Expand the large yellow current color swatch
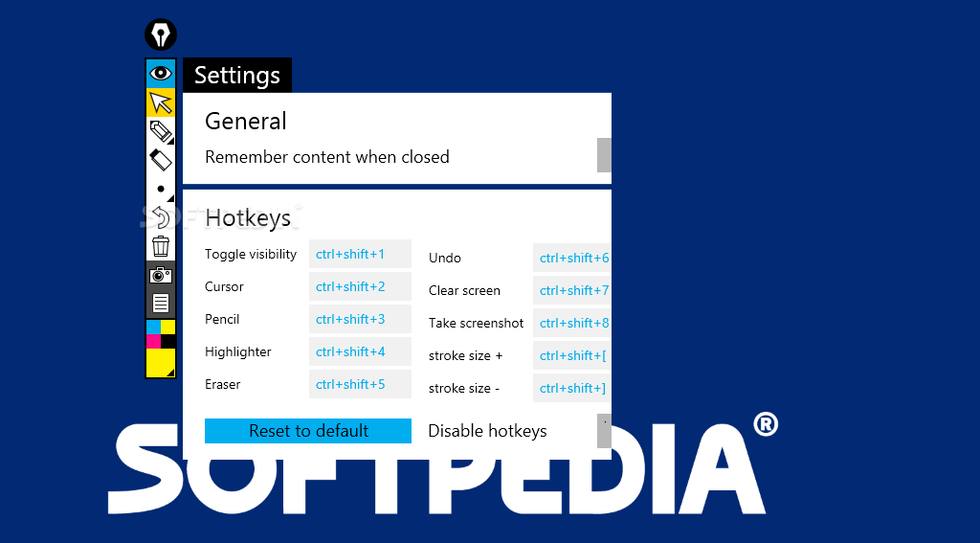The image size is (980, 543). pos(161,363)
